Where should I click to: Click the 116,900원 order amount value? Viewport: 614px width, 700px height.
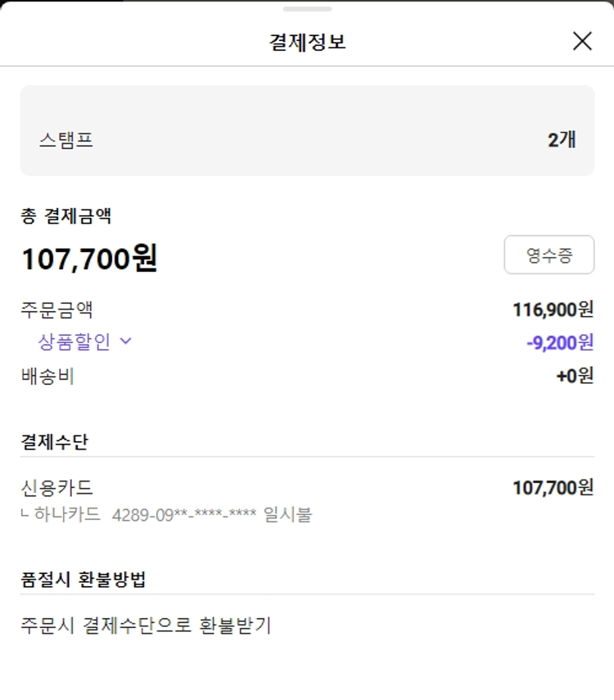(553, 309)
